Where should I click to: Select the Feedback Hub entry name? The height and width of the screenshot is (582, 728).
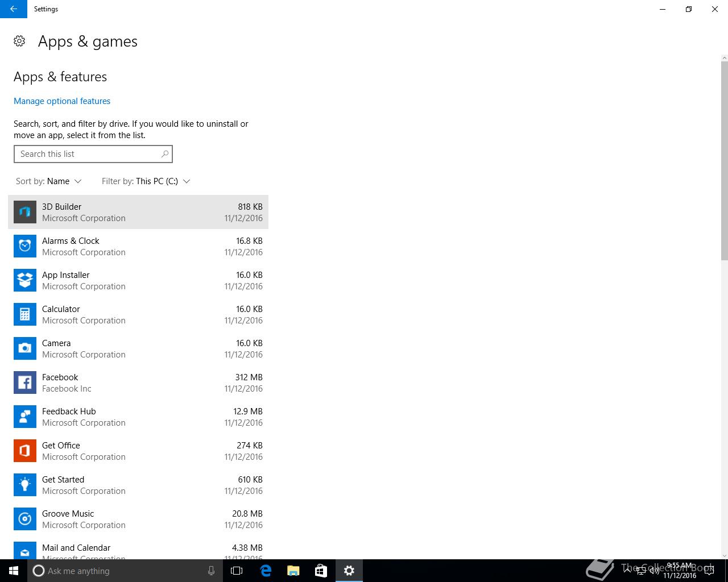pos(69,411)
